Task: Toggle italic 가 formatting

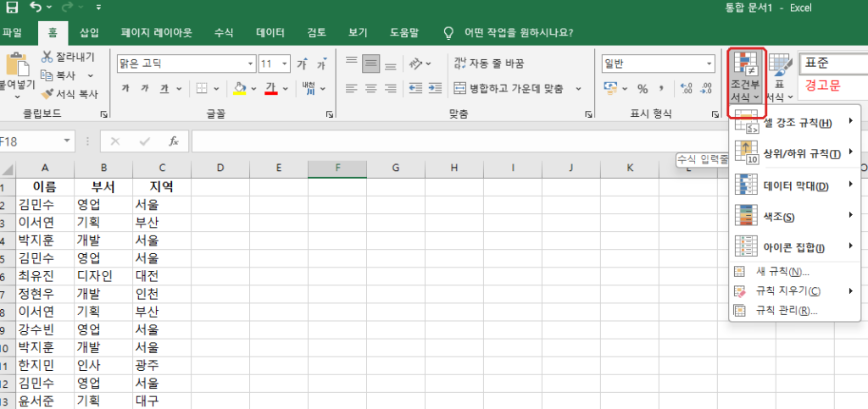Action: 144,88
